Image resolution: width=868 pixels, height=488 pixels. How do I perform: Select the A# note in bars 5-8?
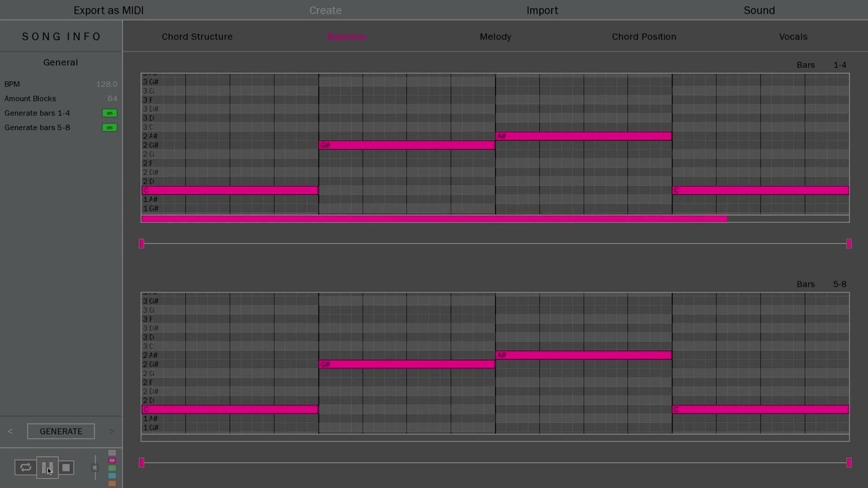pos(584,355)
